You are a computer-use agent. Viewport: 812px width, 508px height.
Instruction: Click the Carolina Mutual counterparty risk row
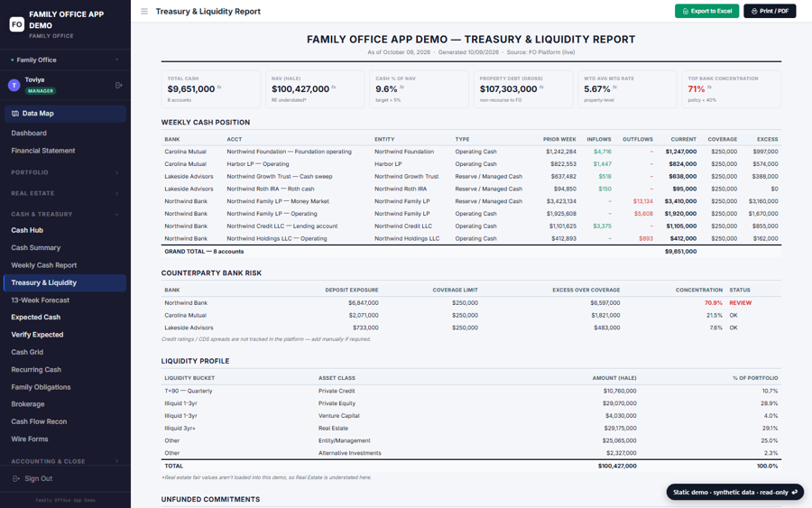471,316
